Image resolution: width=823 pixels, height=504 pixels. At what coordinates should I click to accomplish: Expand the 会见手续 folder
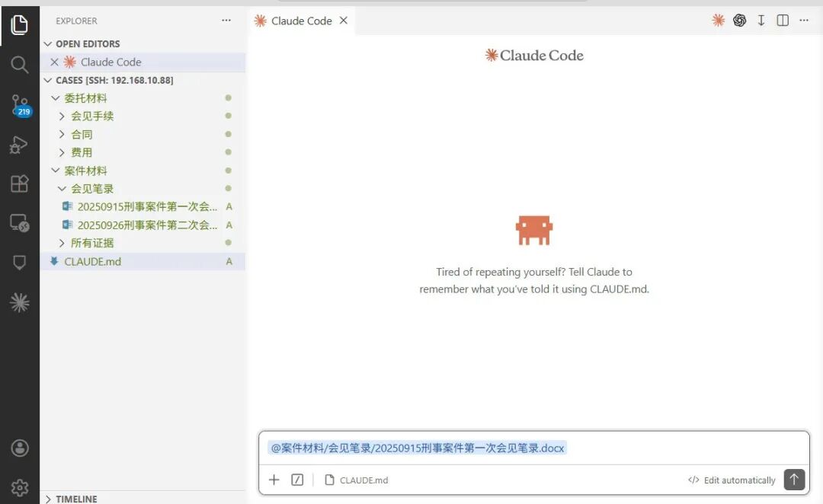point(143,116)
